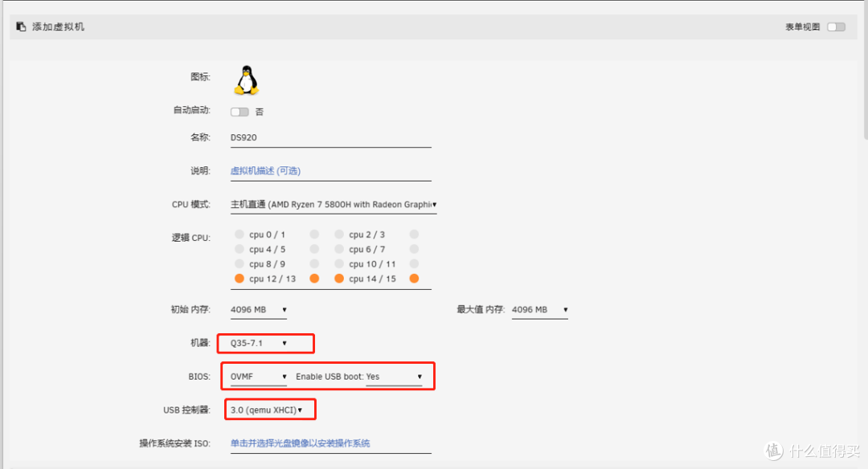Enable logical cpu 10

pos(339,263)
